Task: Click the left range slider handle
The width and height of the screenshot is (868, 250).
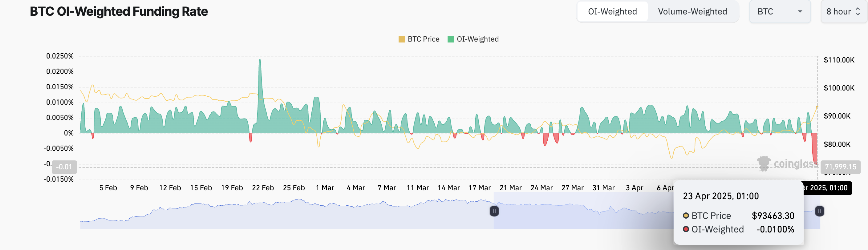Action: (494, 211)
